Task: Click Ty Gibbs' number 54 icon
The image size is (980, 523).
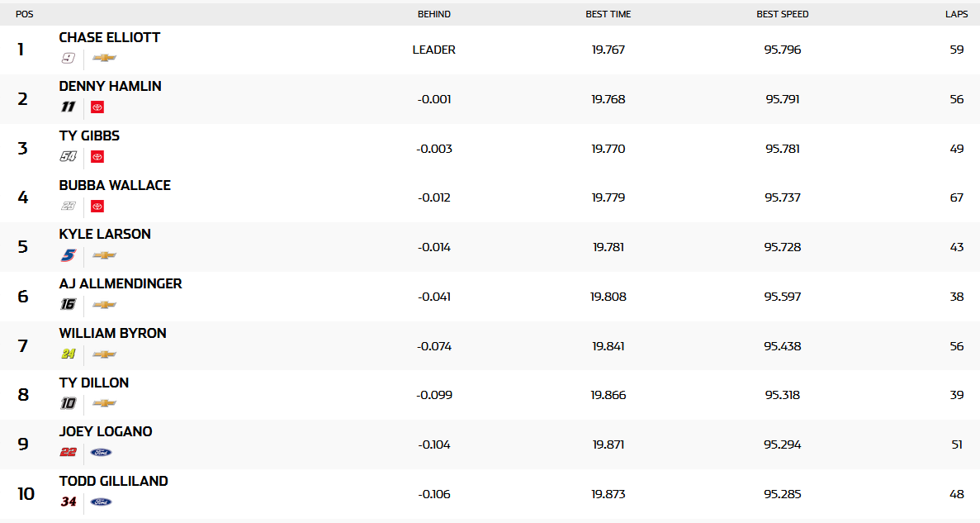Action: (x=68, y=156)
